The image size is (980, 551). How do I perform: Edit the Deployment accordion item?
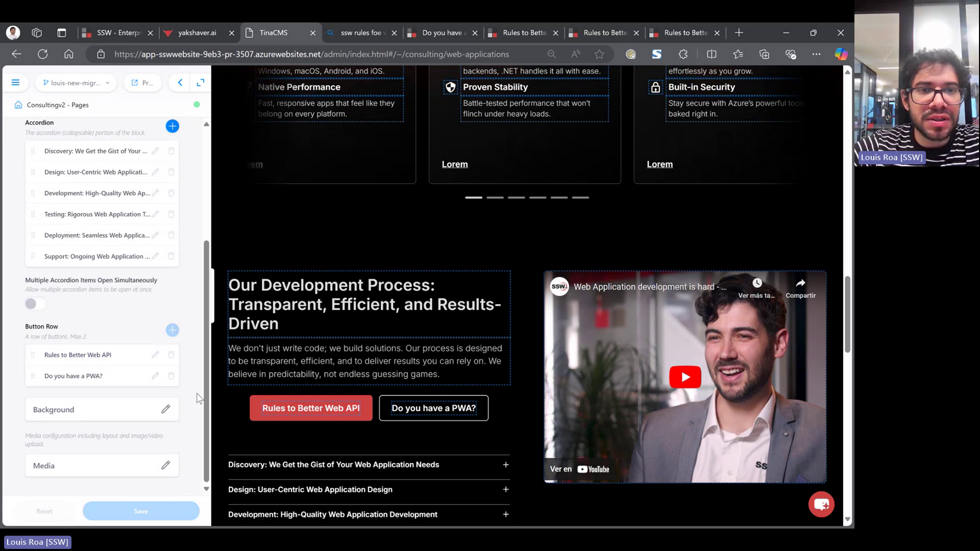155,235
